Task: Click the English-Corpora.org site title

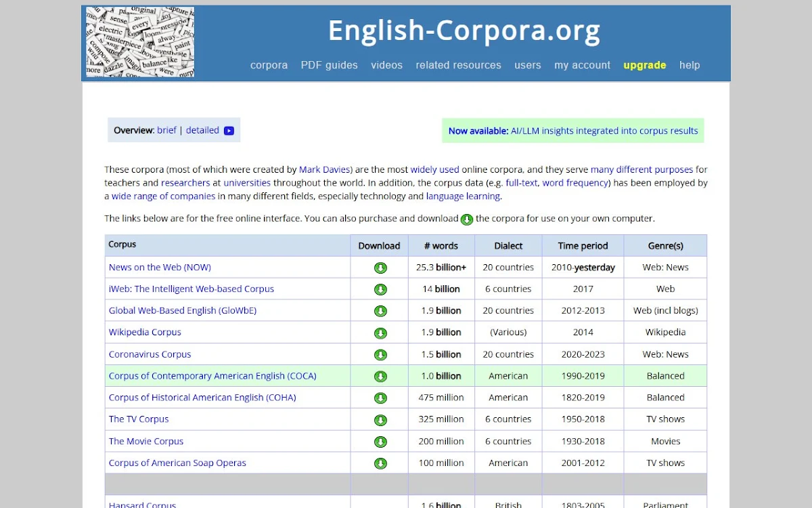Action: 464,31
